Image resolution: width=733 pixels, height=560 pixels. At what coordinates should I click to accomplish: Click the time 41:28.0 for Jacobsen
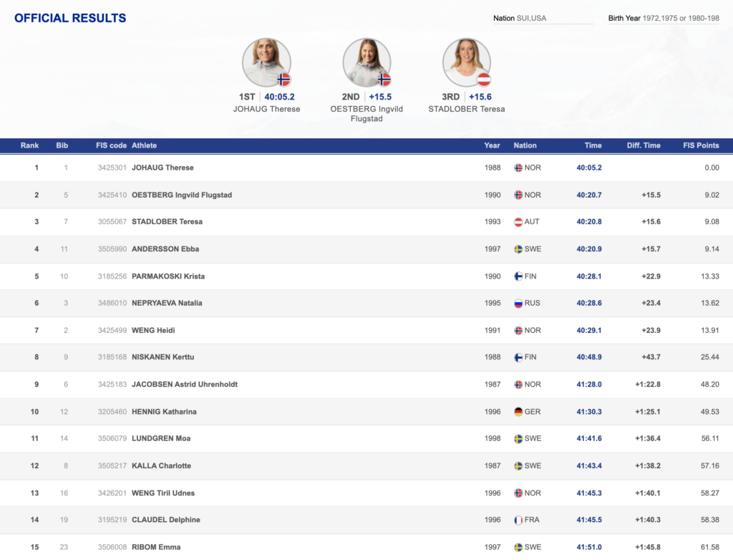click(x=589, y=385)
